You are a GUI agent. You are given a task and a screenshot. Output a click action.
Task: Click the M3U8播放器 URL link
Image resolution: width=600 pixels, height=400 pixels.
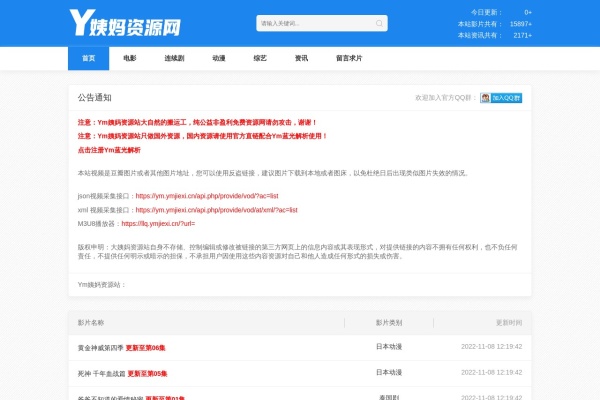pos(158,224)
